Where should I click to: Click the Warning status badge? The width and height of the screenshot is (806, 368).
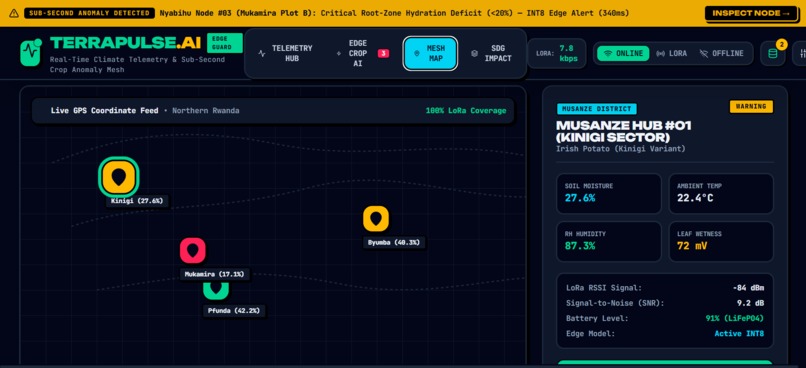pos(751,106)
